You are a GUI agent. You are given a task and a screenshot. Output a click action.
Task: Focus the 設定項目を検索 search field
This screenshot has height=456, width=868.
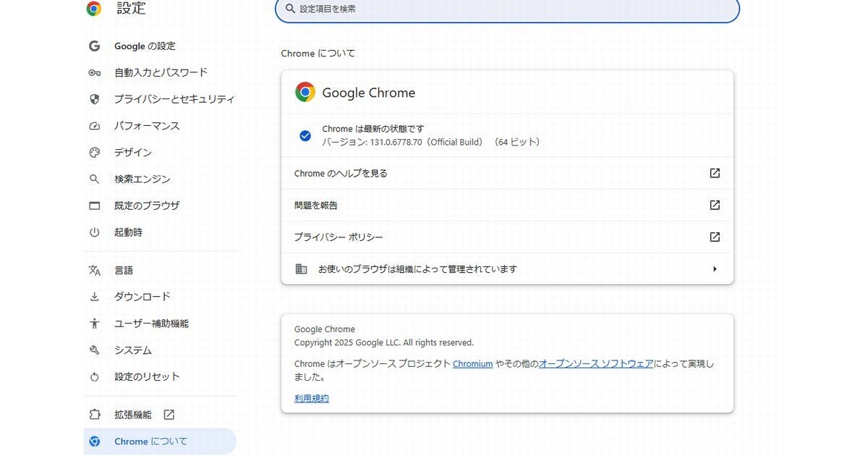tap(507, 9)
